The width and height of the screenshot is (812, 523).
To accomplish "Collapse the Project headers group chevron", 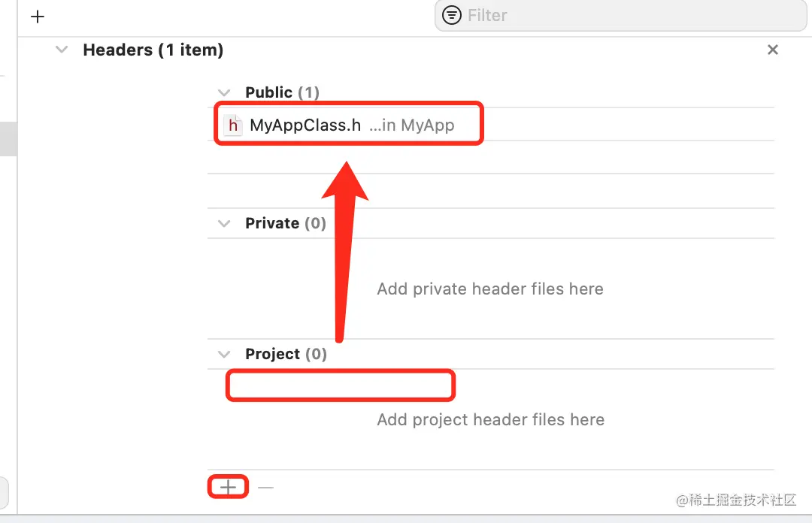I will 223,354.
